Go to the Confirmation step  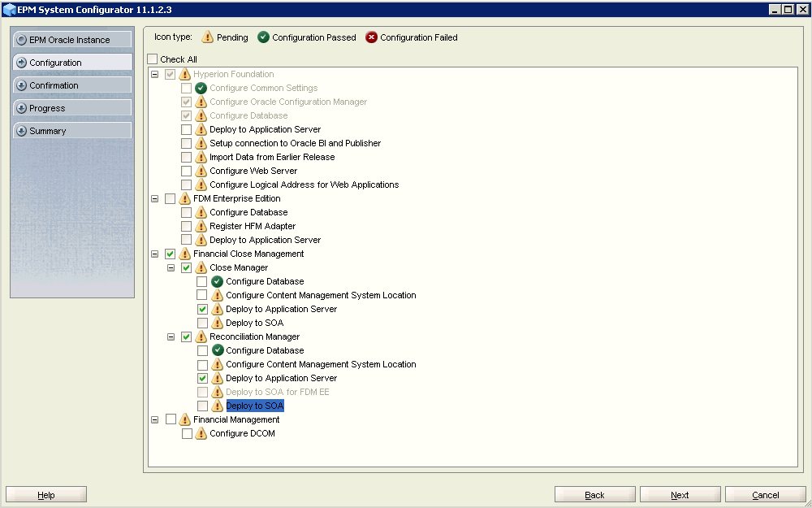coord(72,85)
